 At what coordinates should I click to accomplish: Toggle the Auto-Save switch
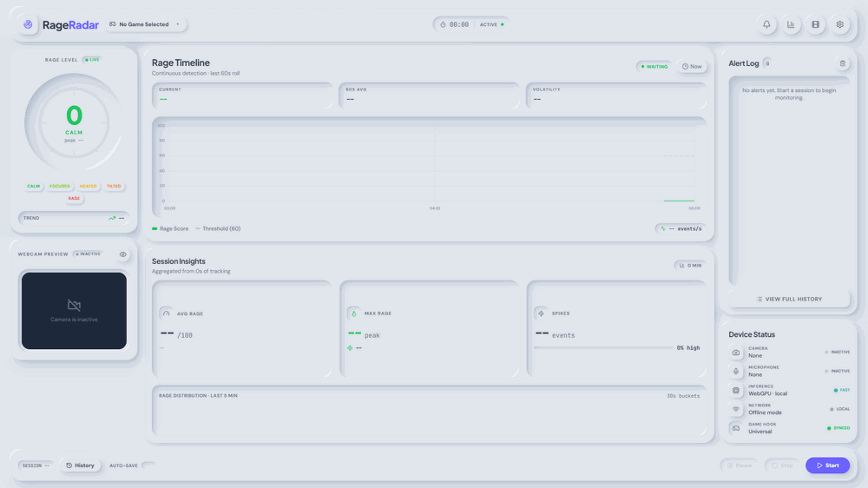tap(148, 465)
